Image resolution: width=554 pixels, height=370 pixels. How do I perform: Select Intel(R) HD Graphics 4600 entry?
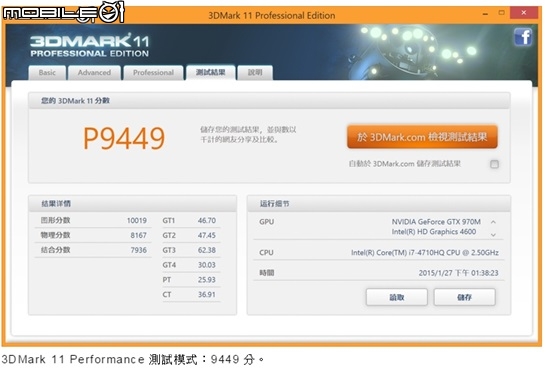(x=434, y=232)
